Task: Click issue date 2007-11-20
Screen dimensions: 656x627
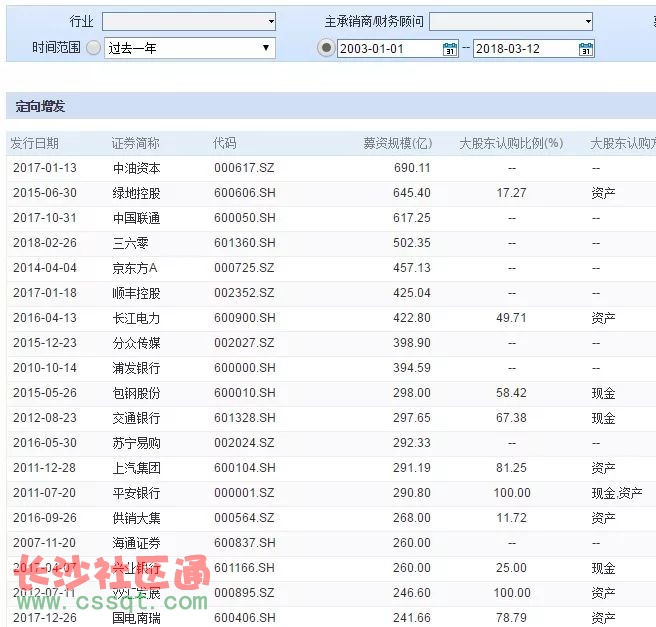Action: [45, 543]
